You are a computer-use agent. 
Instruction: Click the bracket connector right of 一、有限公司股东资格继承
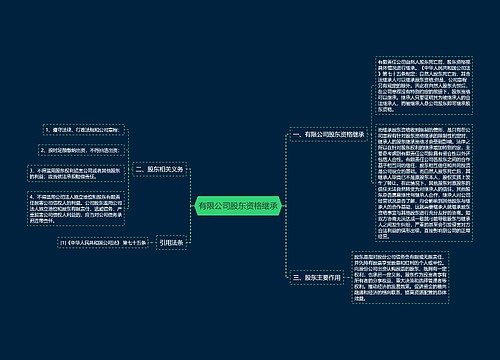[371, 134]
